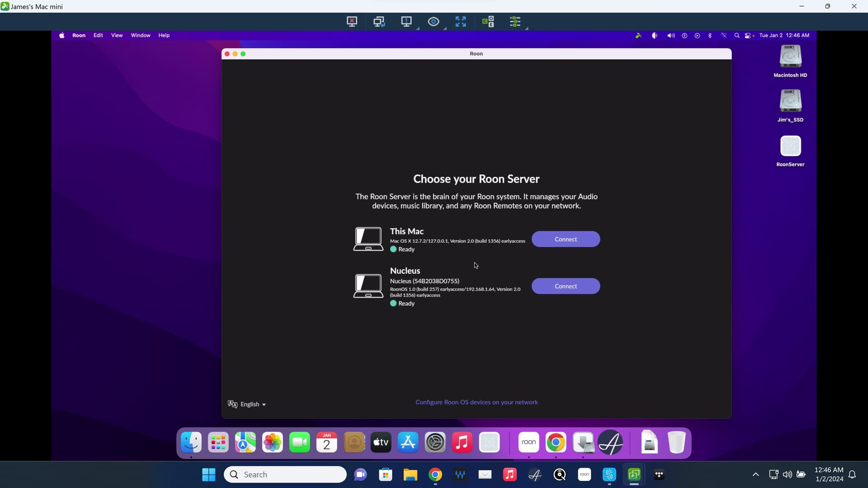868x488 pixels.
Task: Open the Roon icon on the Windows taskbar
Action: pos(585,474)
